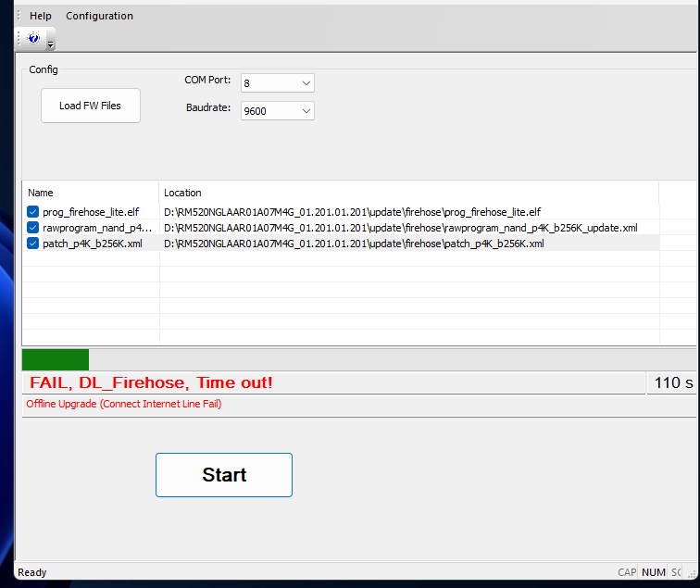Select the Name column header
Image resolution: width=700 pixels, height=588 pixels.
90,193
